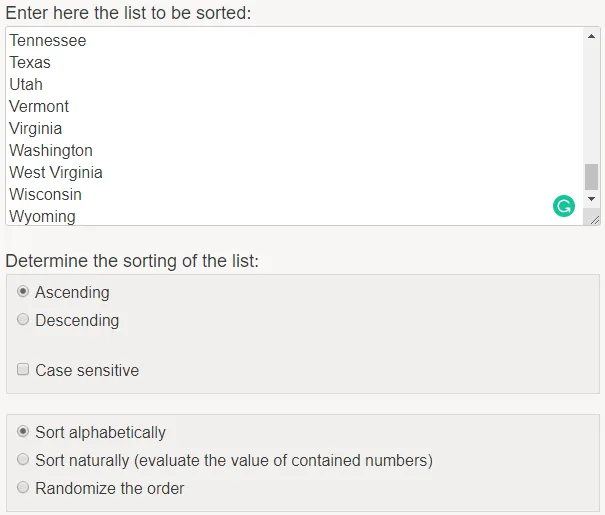Screen dimensions: 605x515
Task: Click the scrollbar track above thumb
Action: (x=591, y=100)
